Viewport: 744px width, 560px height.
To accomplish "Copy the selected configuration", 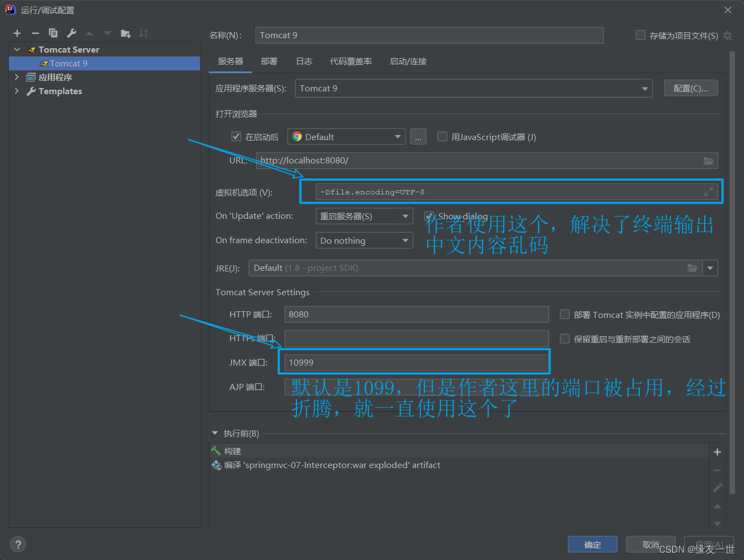I will (53, 33).
